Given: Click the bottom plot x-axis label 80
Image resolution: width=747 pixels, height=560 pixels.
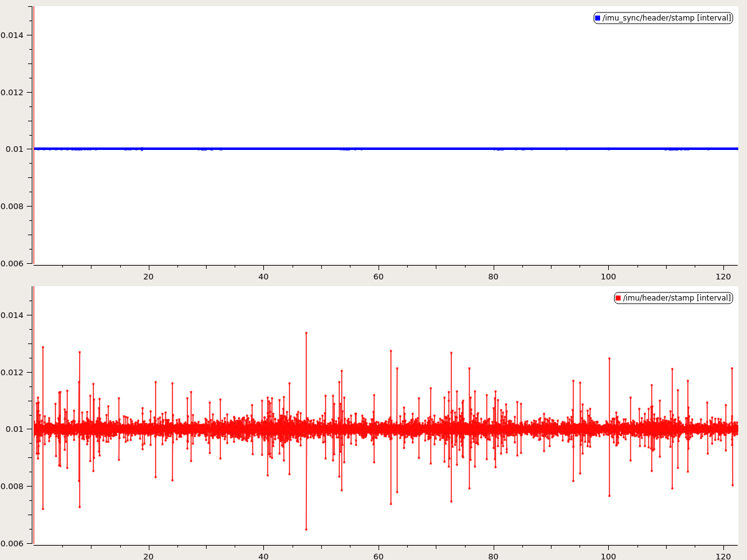Looking at the screenshot, I should [x=493, y=556].
